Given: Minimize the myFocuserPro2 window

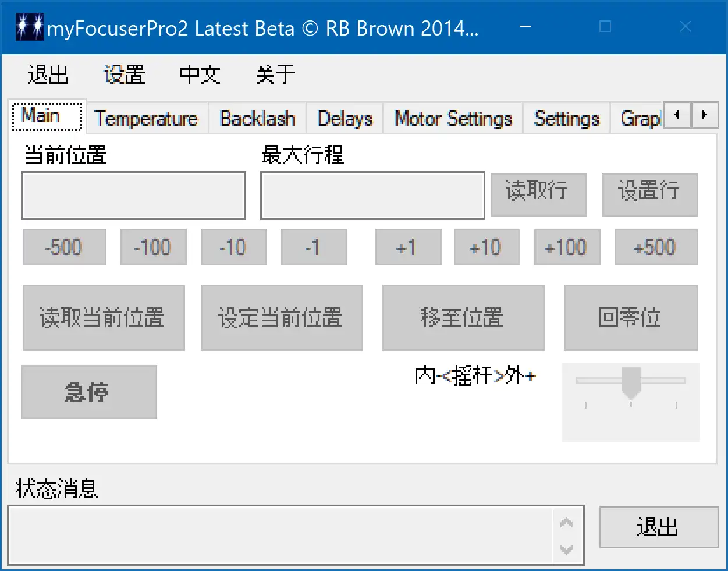Looking at the screenshot, I should click(x=525, y=27).
